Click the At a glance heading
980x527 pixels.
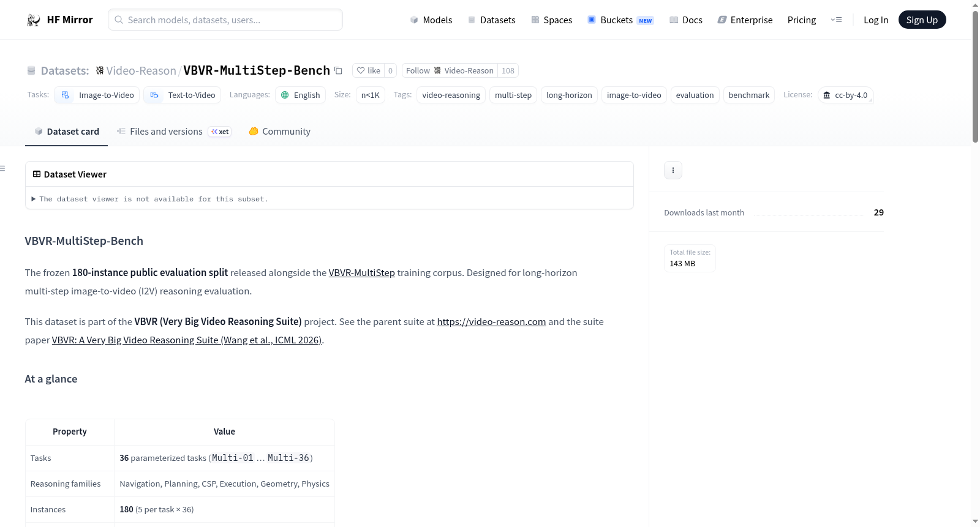point(51,379)
